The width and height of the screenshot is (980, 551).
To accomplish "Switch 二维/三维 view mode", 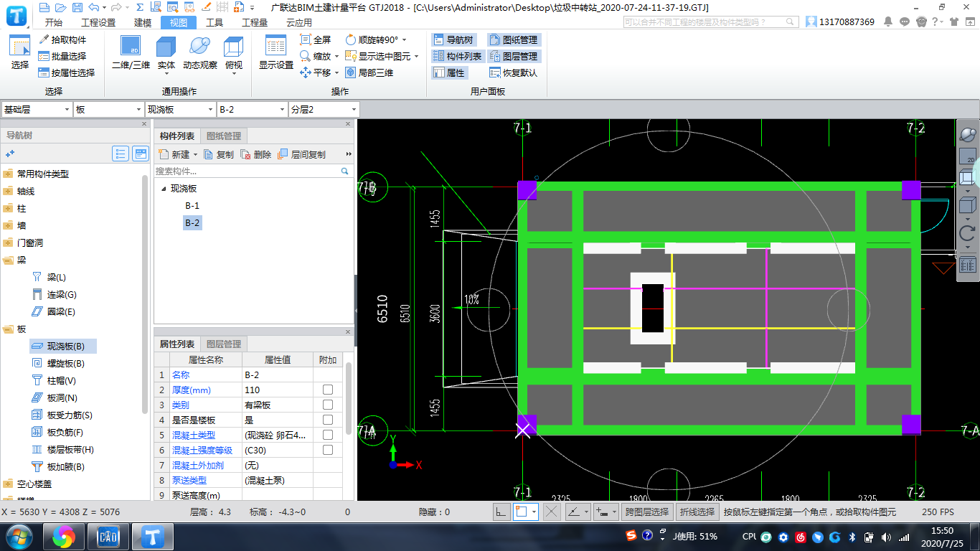I will click(x=131, y=52).
